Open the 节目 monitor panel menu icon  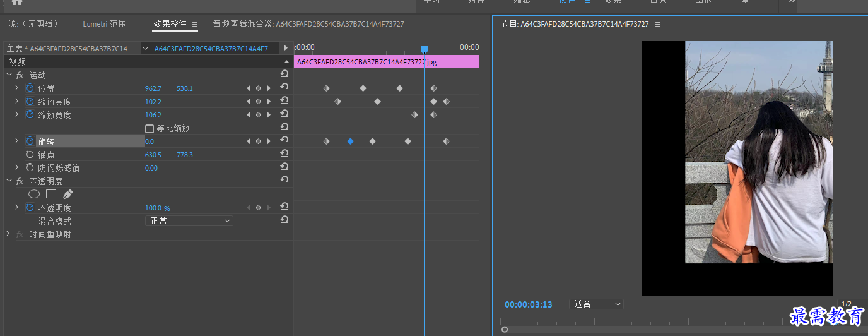pyautogui.click(x=658, y=24)
